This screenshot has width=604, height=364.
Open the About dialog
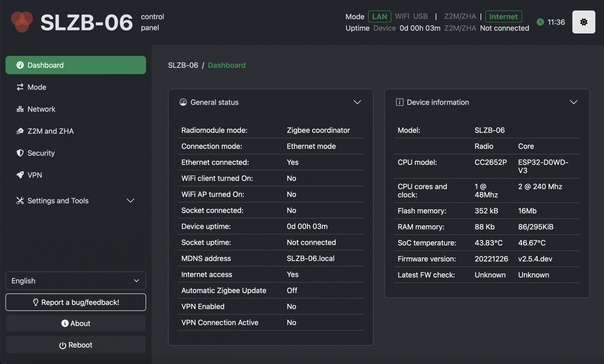(x=75, y=323)
